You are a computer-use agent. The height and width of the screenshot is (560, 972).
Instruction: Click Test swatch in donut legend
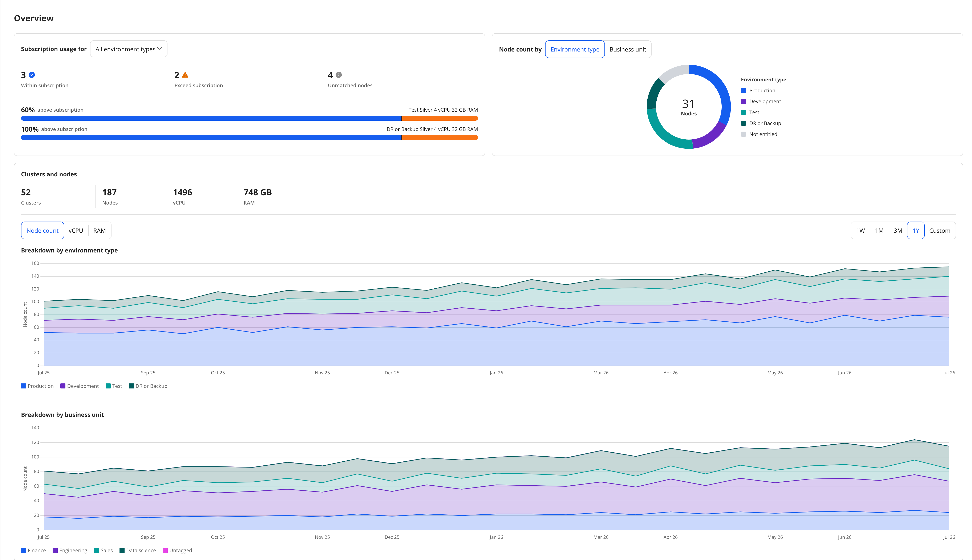(x=743, y=112)
